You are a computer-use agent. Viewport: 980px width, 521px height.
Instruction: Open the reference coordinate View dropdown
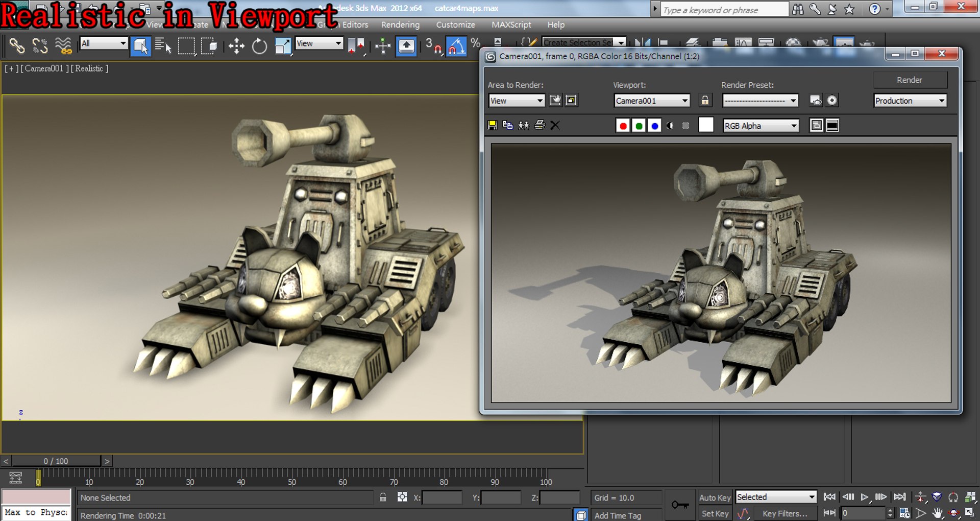click(319, 43)
